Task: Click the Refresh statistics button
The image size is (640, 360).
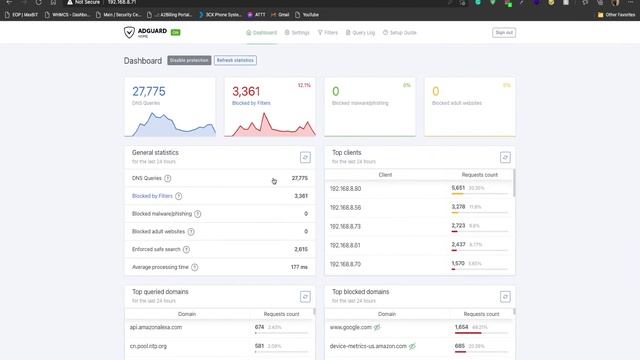Action: (x=235, y=60)
